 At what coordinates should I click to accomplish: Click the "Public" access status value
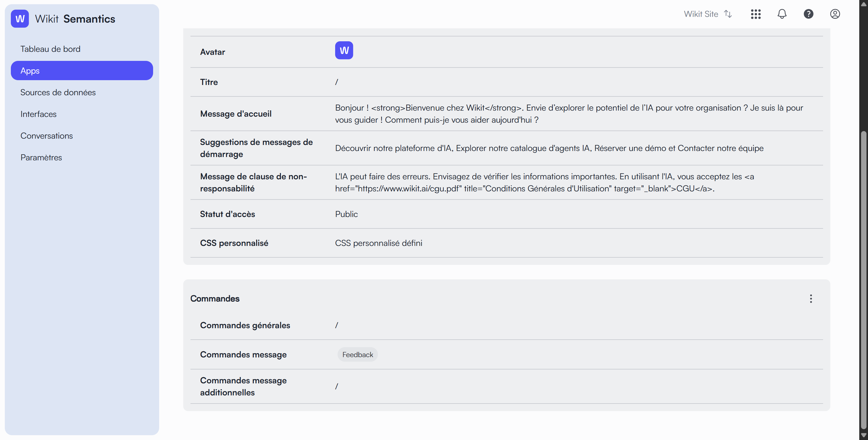pos(346,214)
